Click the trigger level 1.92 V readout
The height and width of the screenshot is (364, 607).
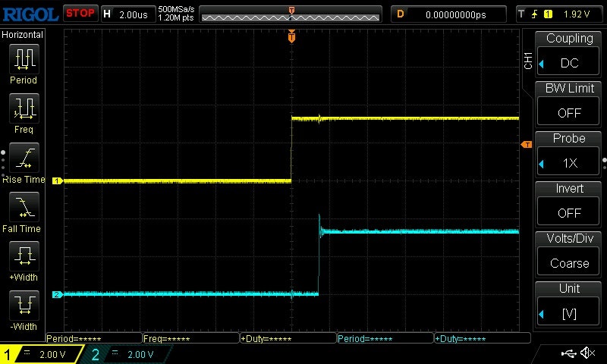577,14
